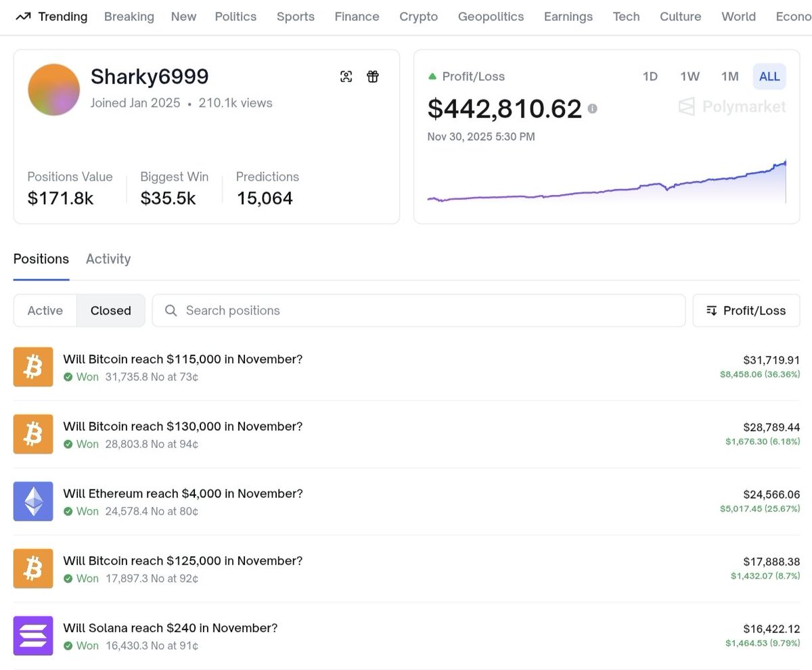812x670 pixels.
Task: Switch to Closed positions filter
Action: tap(111, 311)
